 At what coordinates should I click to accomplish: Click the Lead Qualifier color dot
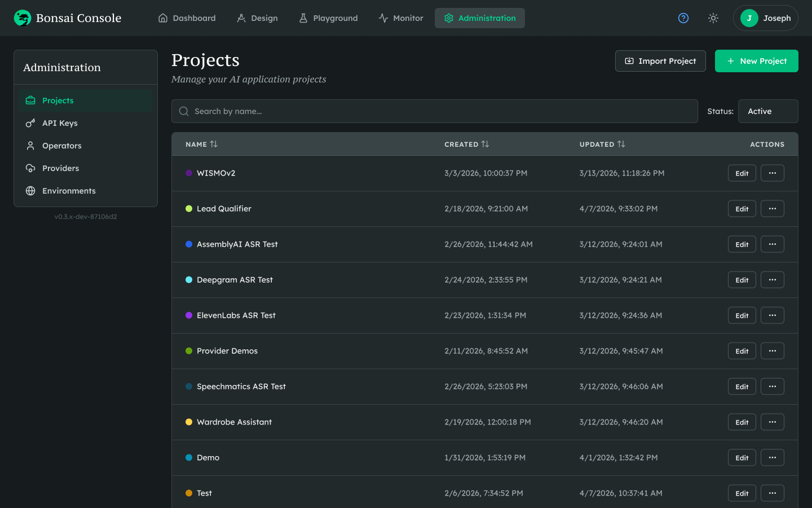click(189, 209)
